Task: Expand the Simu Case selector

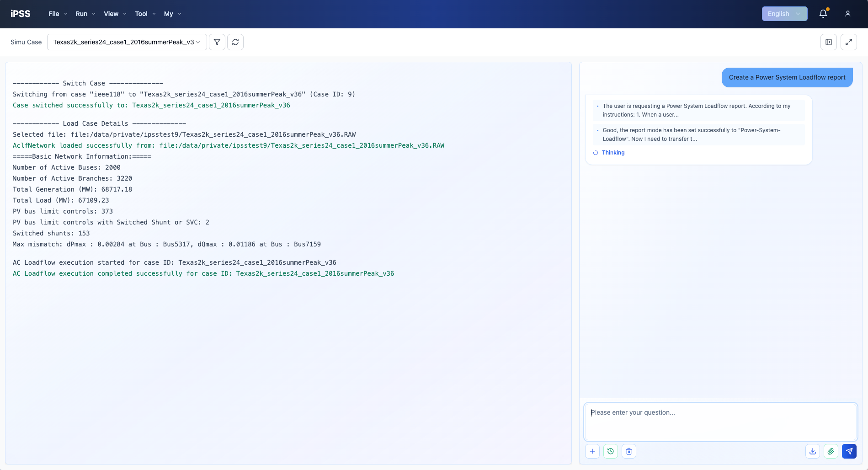Action: [x=127, y=42]
